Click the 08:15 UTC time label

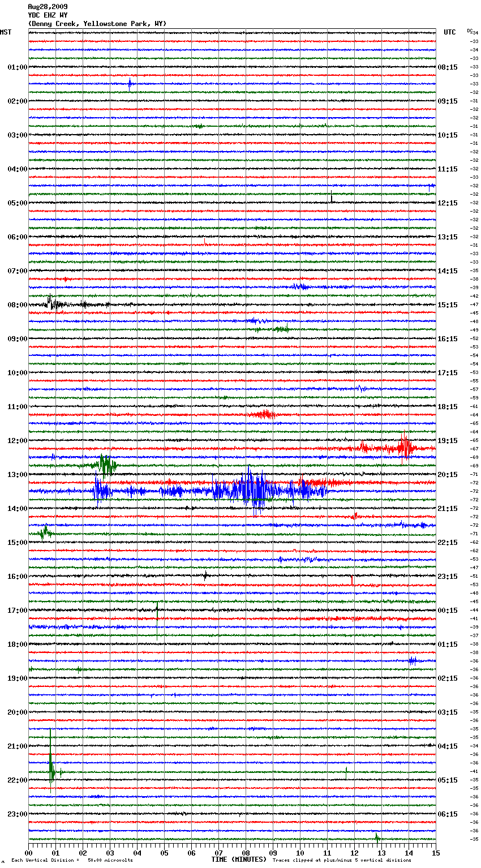[448, 67]
